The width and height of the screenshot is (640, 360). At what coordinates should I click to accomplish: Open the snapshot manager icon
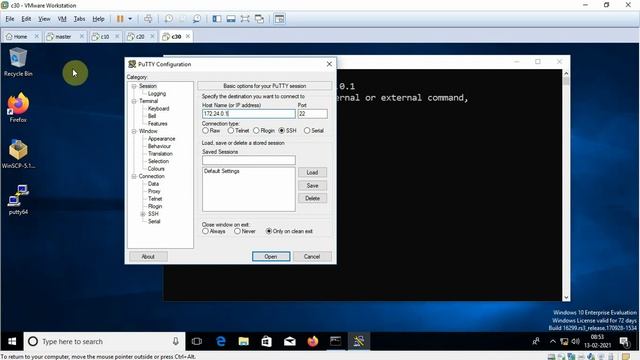tap(197, 19)
